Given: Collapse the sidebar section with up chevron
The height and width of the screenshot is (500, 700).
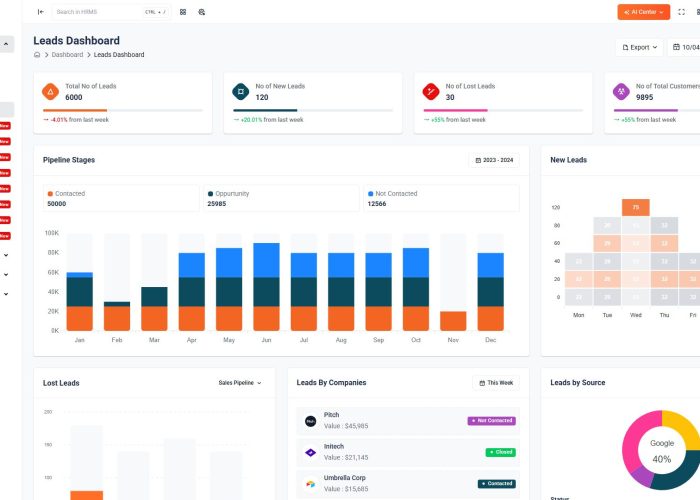Looking at the screenshot, I should point(6,44).
